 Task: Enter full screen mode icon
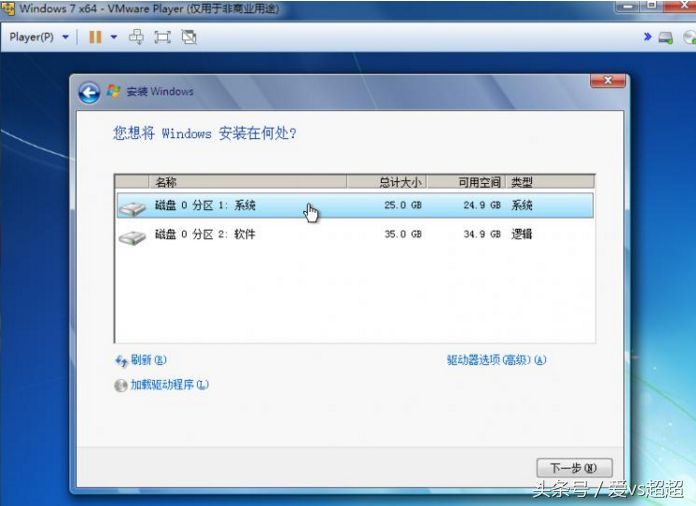coord(162,37)
